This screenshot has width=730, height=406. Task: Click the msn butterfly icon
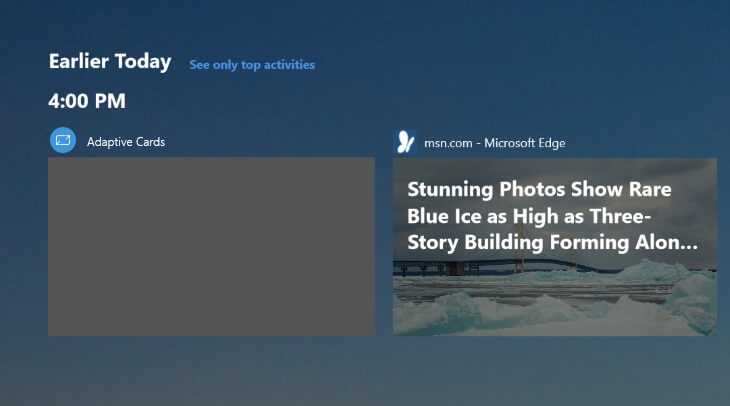406,142
